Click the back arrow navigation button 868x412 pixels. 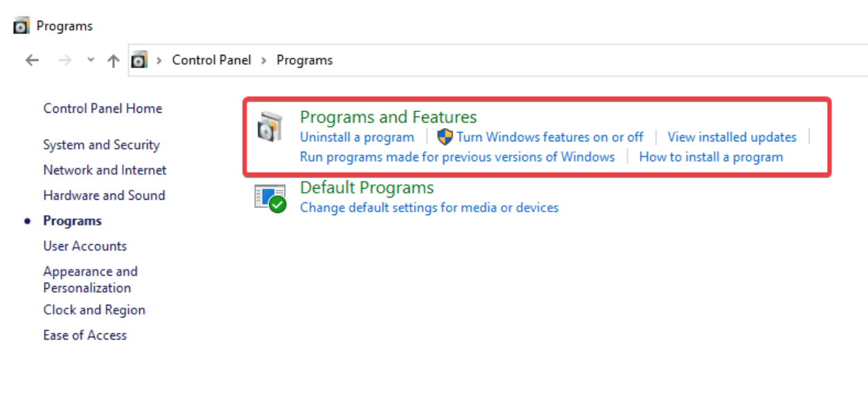coord(32,61)
